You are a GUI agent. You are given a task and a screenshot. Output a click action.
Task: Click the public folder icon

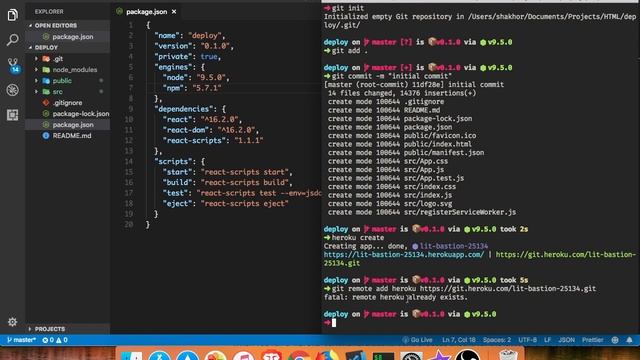click(46, 81)
